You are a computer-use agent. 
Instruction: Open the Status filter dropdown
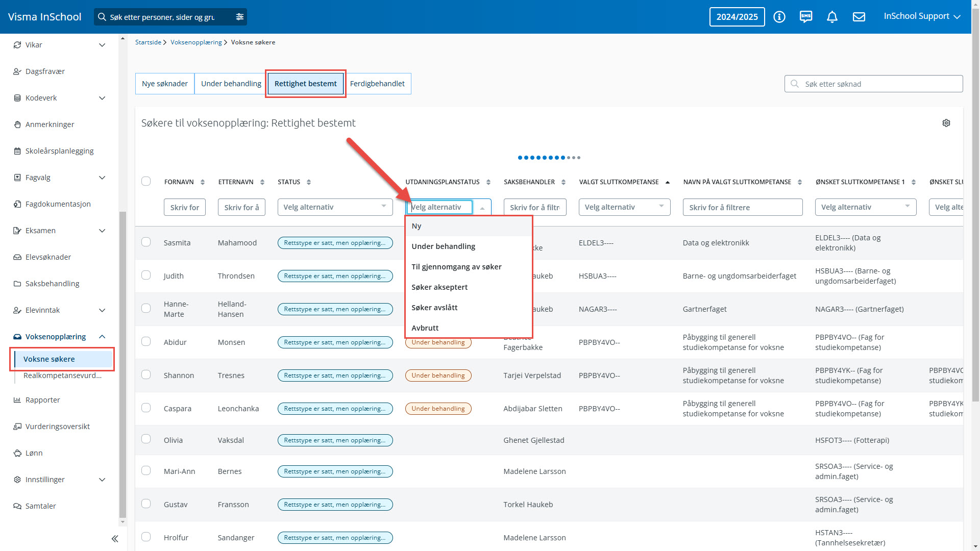335,207
